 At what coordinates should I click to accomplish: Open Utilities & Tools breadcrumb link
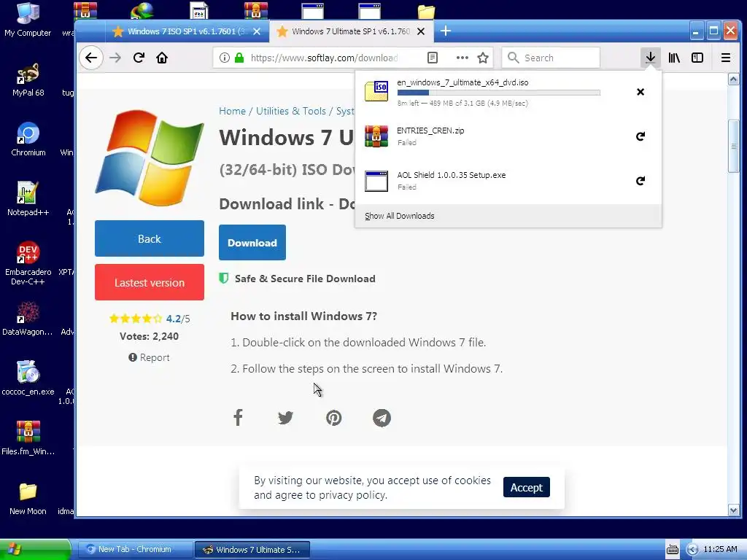290,111
